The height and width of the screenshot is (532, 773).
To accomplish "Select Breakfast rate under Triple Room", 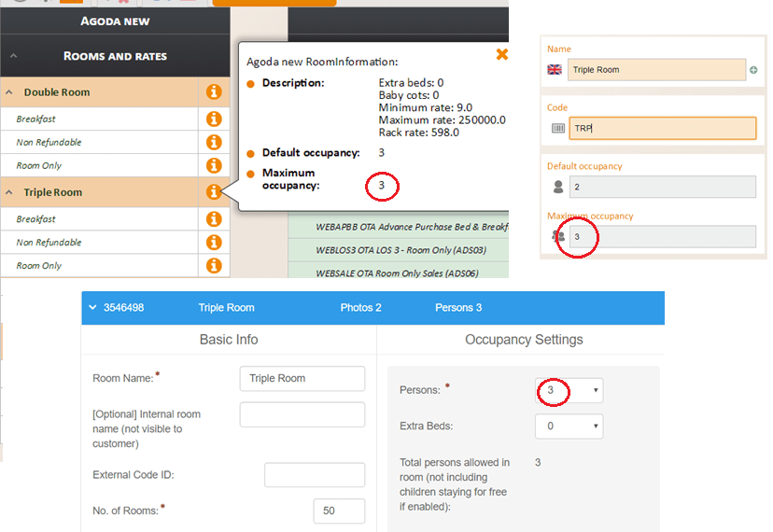I will coord(35,219).
